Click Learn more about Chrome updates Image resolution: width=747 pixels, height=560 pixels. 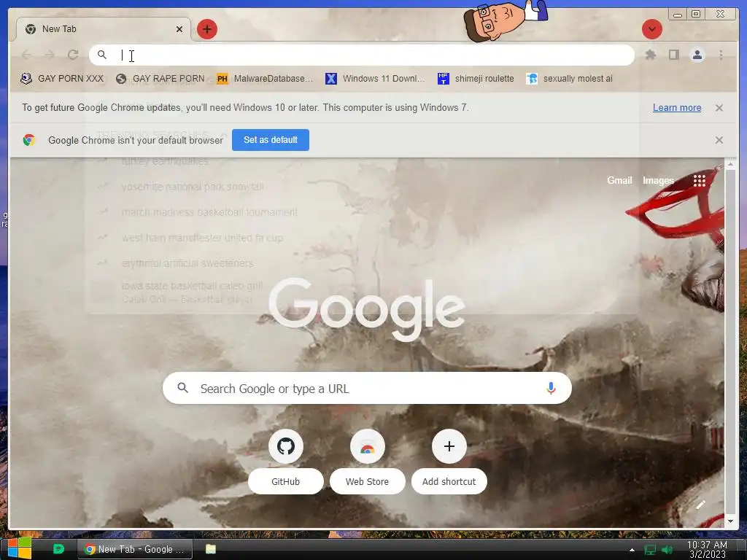click(676, 108)
